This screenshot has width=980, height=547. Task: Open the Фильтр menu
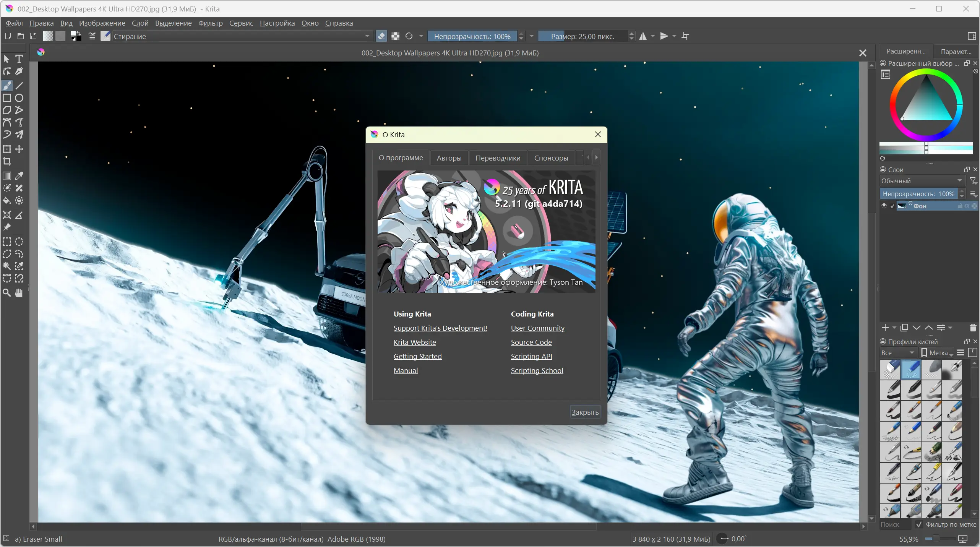tap(210, 23)
